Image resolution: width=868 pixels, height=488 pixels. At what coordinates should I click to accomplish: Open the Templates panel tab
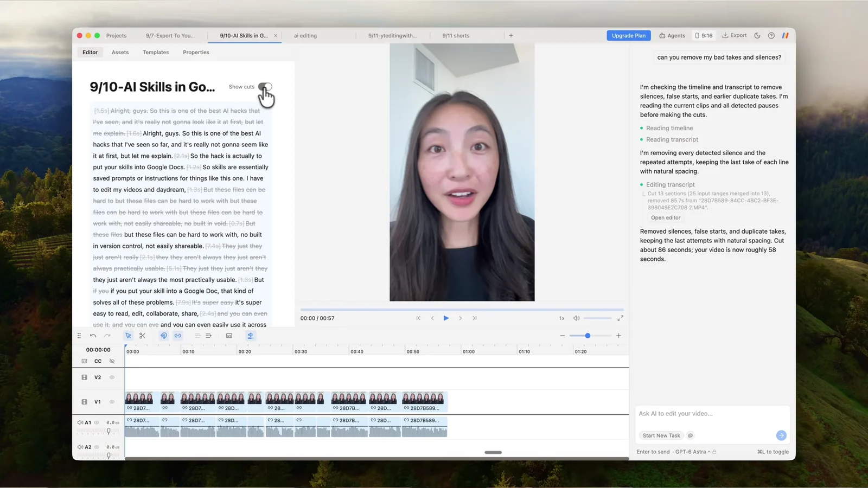[x=156, y=53]
